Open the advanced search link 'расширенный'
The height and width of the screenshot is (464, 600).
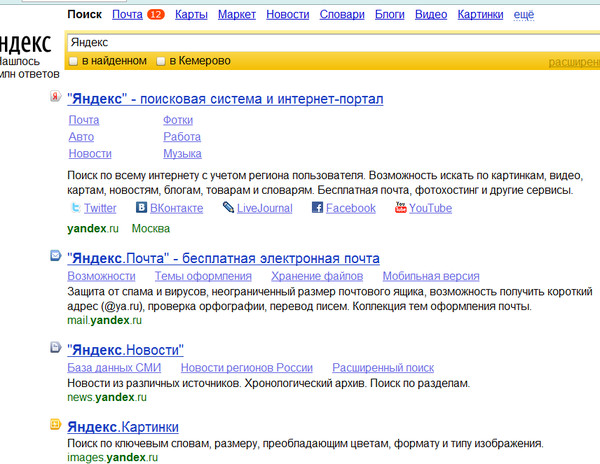point(574,62)
